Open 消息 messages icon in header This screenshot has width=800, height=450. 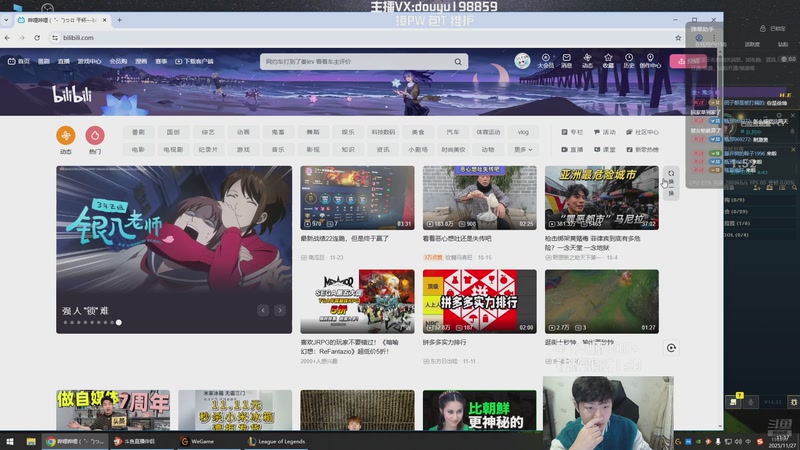tap(566, 61)
